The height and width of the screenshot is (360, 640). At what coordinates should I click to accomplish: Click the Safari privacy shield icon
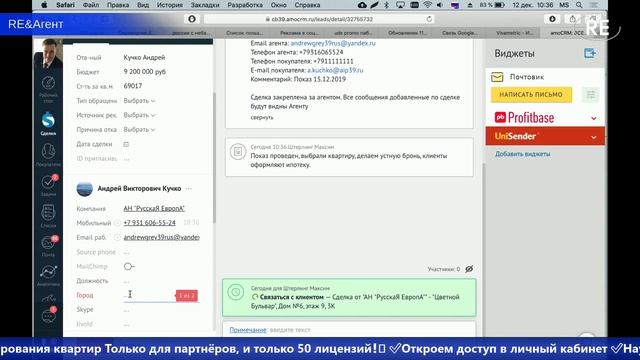(x=192, y=19)
